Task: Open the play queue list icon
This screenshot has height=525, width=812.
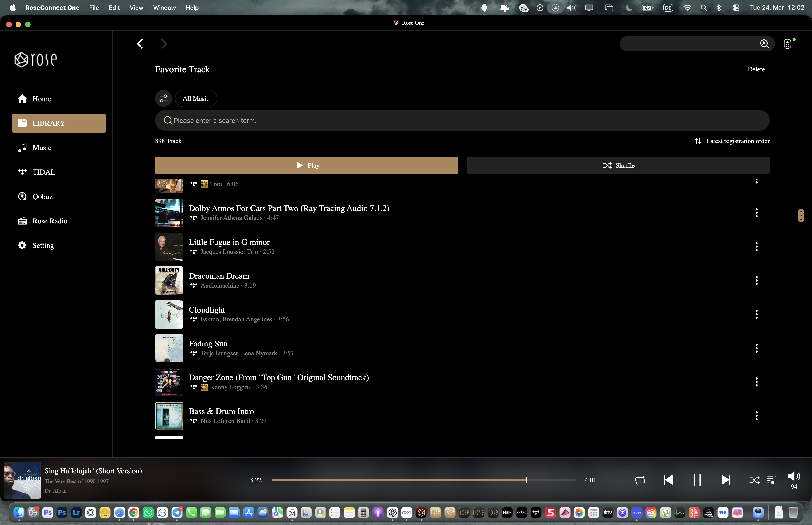Action: point(771,480)
